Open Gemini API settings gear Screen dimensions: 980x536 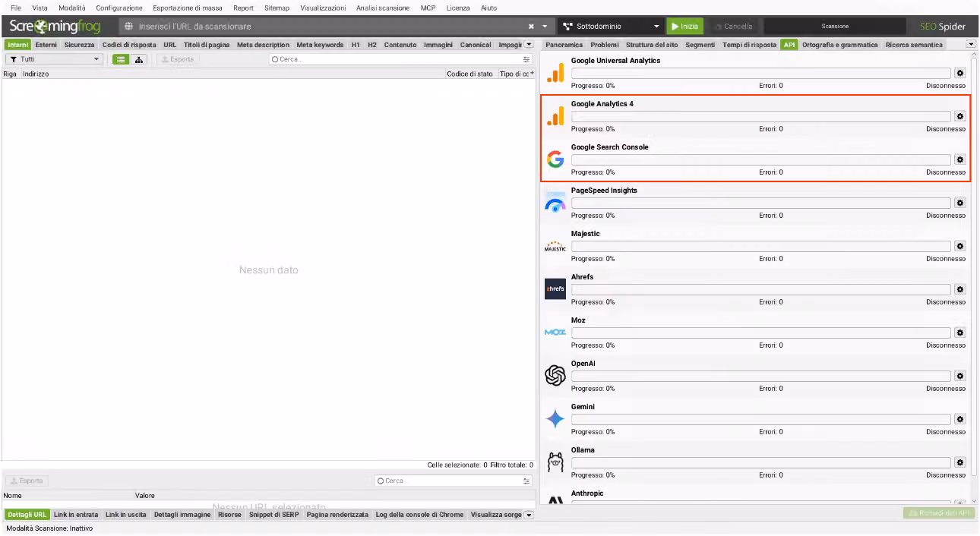(959, 419)
